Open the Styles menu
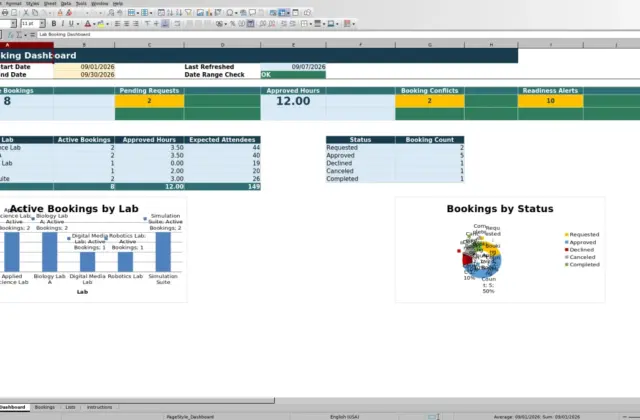 32,3
